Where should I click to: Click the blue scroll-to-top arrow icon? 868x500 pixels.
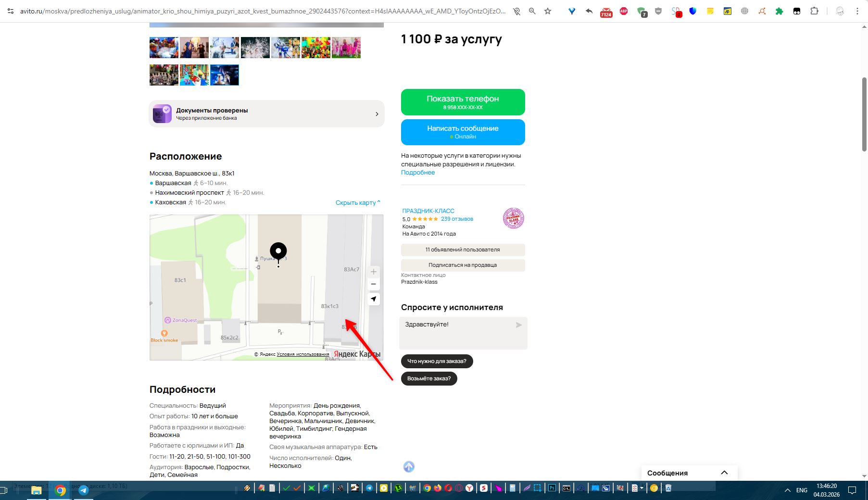click(x=409, y=466)
